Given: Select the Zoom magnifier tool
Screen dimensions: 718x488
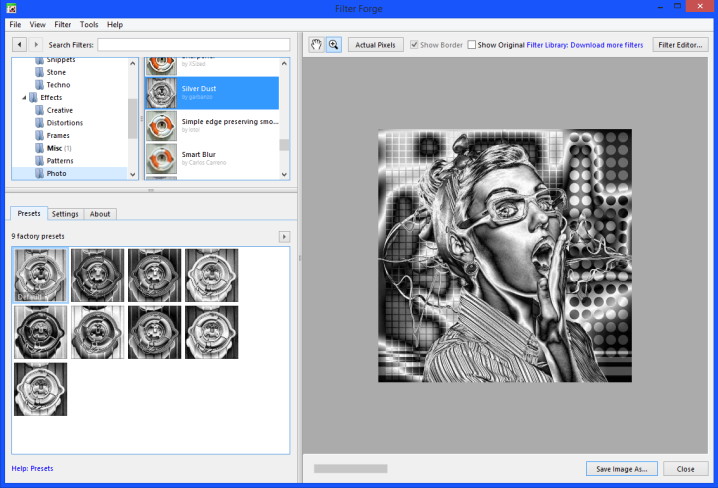Looking at the screenshot, I should tap(334, 45).
